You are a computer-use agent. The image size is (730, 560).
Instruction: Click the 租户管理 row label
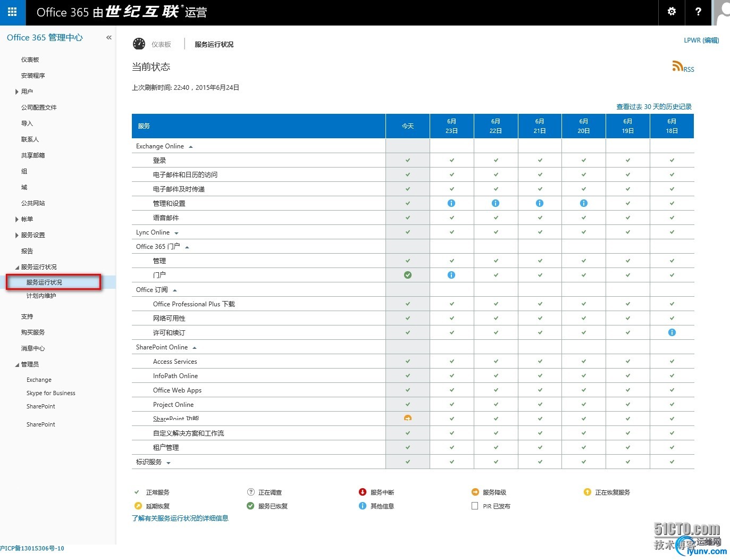click(x=166, y=448)
